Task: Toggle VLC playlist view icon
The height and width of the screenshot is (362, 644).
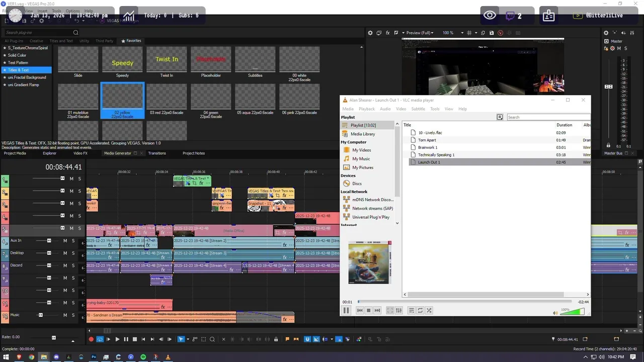Action: pyautogui.click(x=411, y=310)
